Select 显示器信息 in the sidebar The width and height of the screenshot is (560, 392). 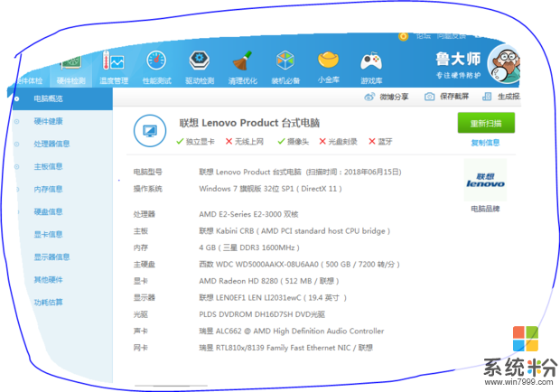pos(51,257)
